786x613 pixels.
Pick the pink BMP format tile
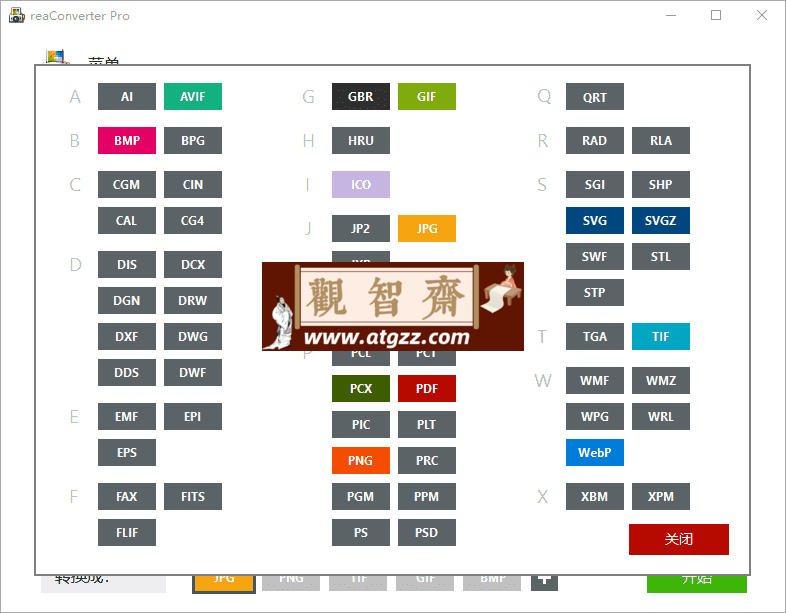[127, 140]
